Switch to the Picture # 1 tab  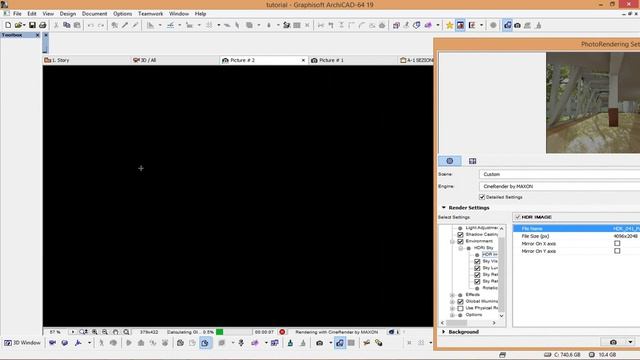353,60
